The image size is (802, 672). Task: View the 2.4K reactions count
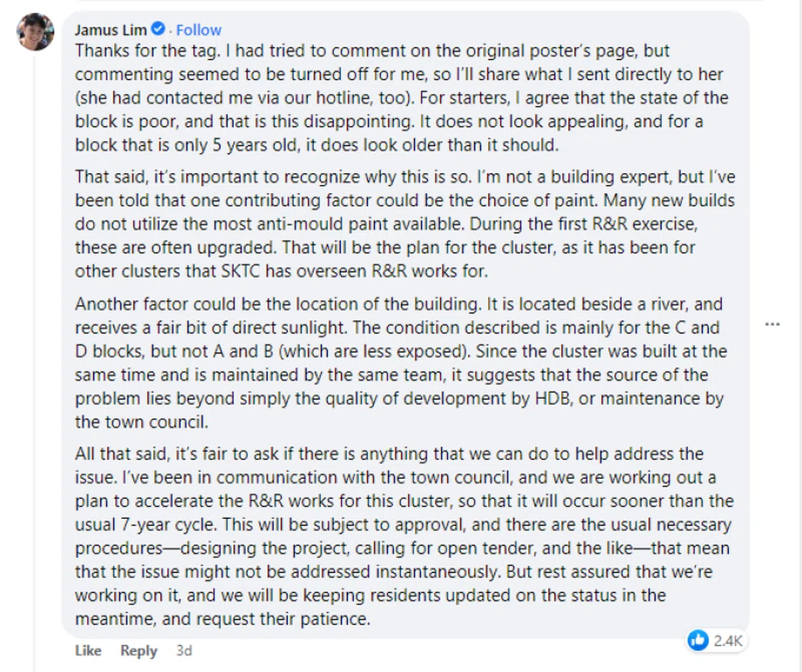[727, 641]
